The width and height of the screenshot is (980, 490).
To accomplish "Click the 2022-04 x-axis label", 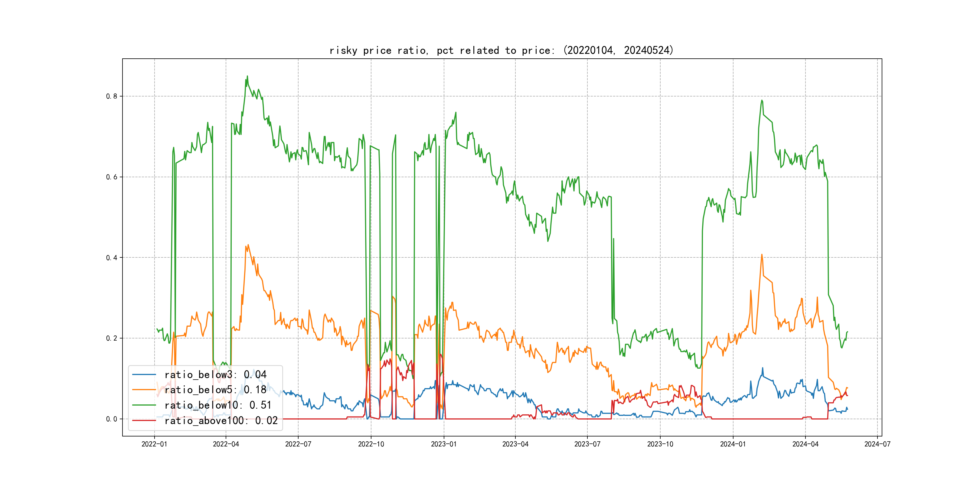I will (226, 444).
